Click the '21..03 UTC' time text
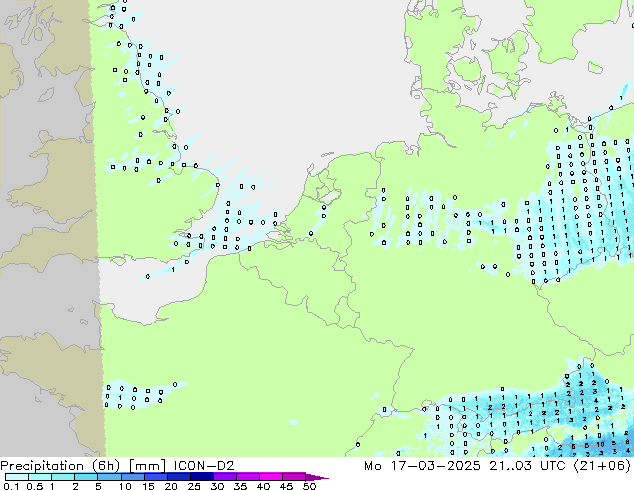 (x=528, y=466)
